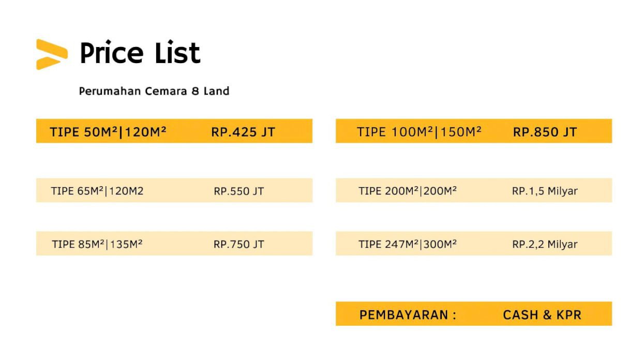644x362 pixels.
Task: Select the "Perumahan Cemara 8 Land" subtitle
Action: 154,91
